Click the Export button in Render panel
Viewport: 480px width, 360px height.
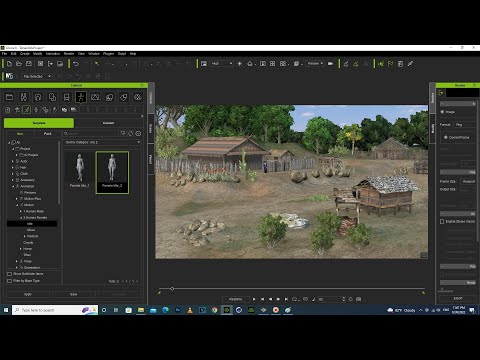[458, 299]
